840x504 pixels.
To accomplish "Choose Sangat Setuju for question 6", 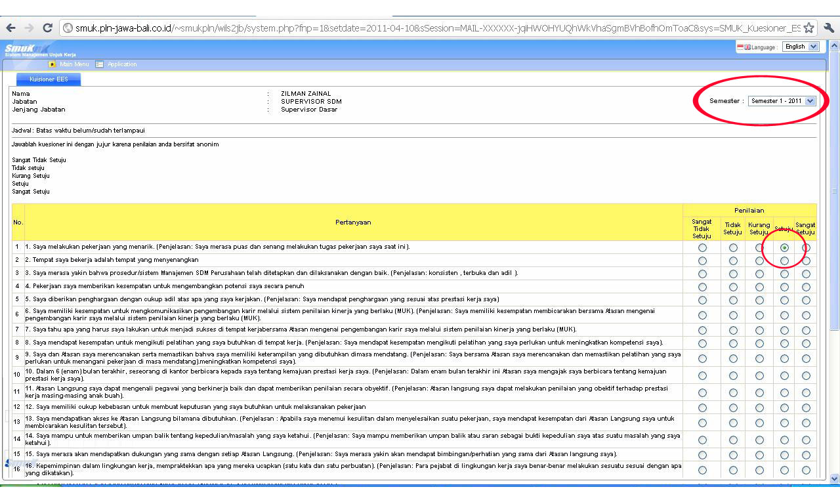I will tap(806, 315).
